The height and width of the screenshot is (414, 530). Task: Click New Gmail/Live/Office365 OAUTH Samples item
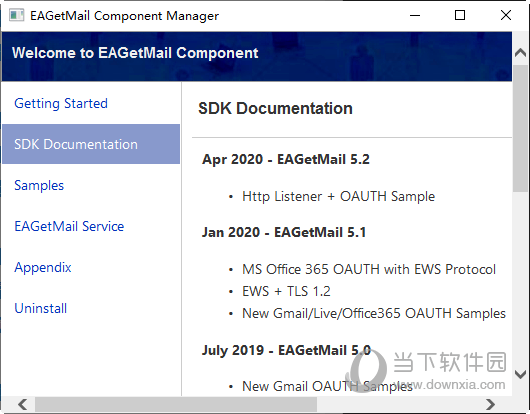click(374, 313)
